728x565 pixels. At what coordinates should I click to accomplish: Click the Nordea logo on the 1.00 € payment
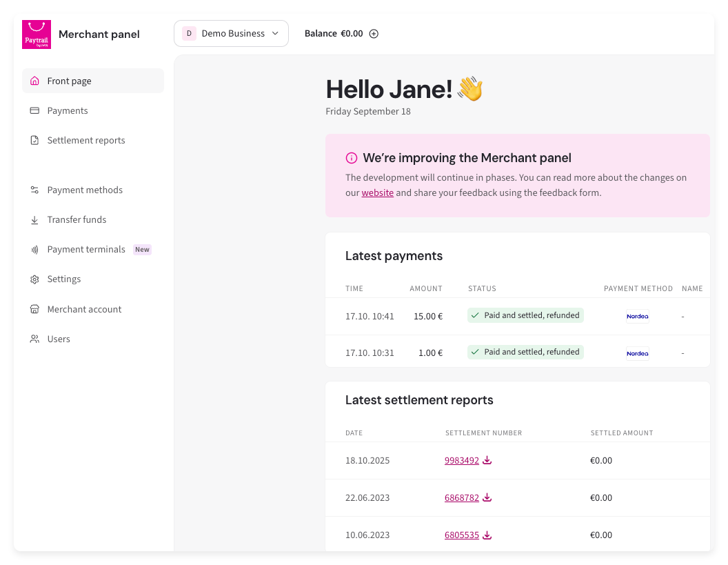click(638, 354)
